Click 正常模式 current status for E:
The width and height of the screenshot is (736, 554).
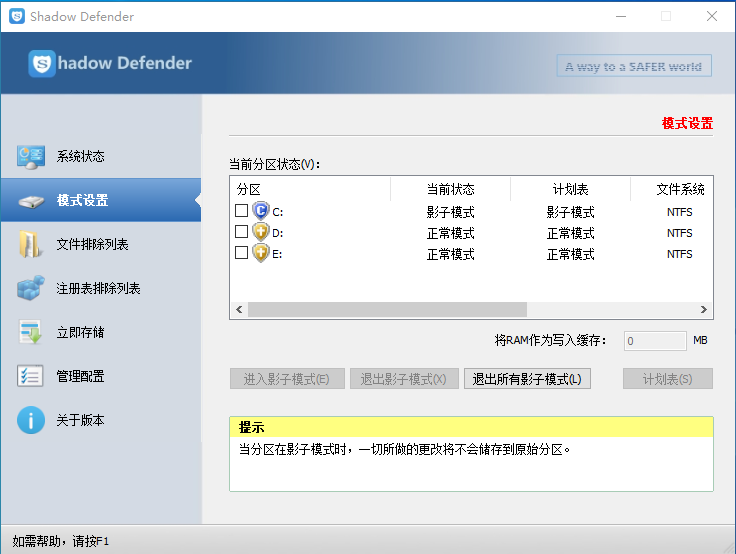coord(450,254)
